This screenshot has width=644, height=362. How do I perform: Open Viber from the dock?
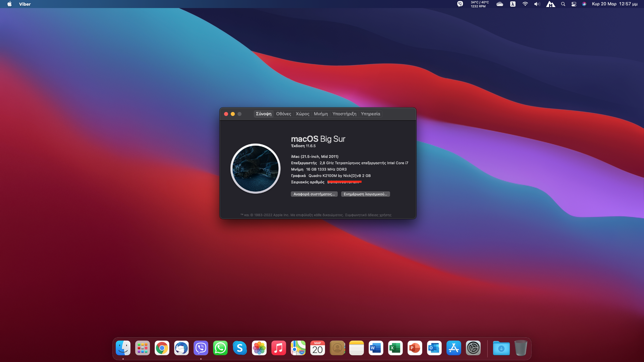point(201,348)
